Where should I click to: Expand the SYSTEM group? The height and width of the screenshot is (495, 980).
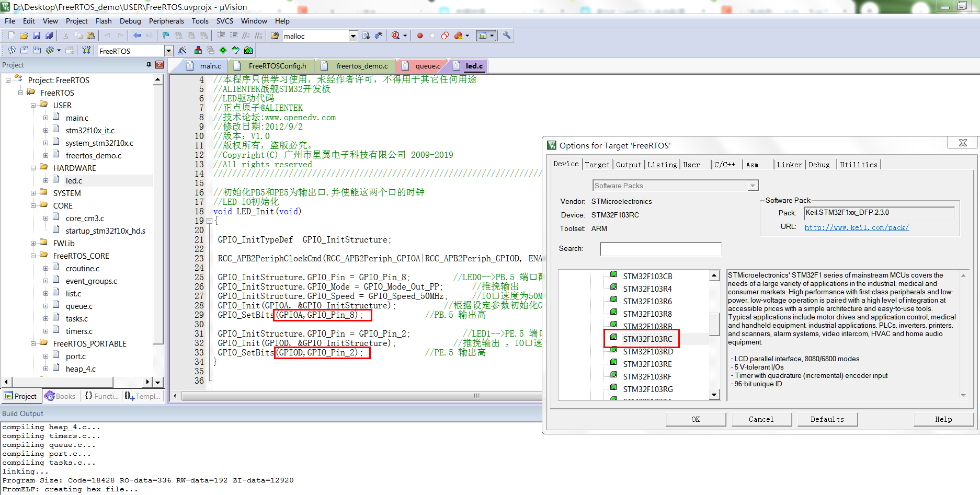pyautogui.click(x=33, y=193)
